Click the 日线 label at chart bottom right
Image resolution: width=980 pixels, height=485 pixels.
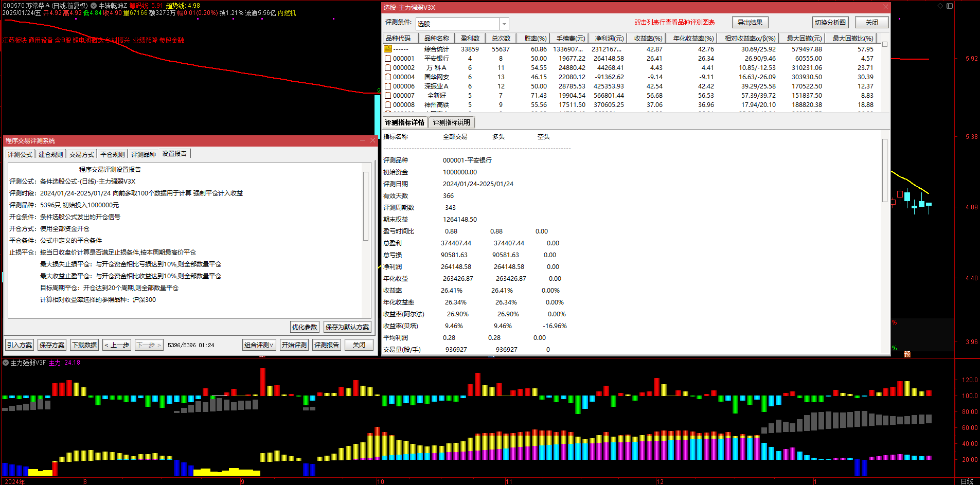pyautogui.click(x=967, y=481)
